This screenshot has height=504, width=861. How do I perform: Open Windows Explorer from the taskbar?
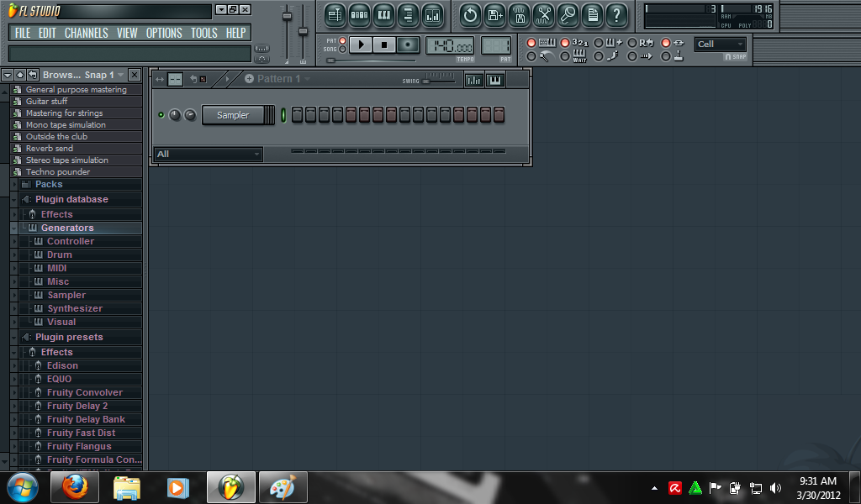[x=127, y=487]
